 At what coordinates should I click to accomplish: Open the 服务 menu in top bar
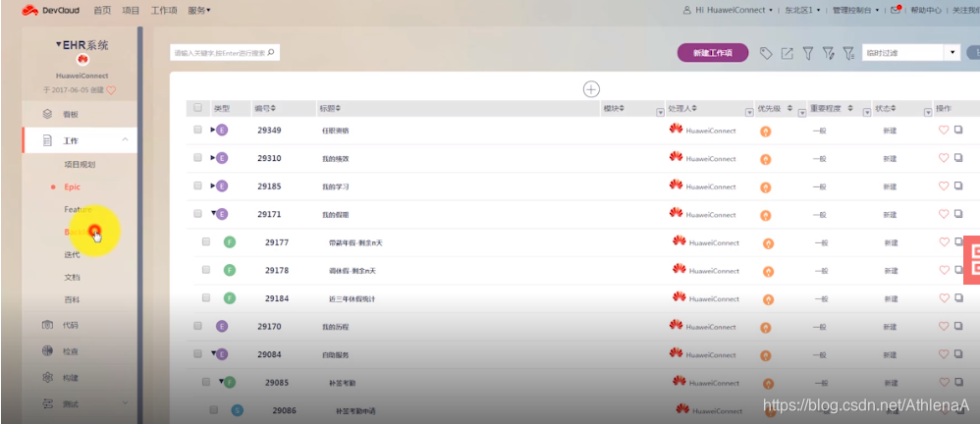coord(198,10)
